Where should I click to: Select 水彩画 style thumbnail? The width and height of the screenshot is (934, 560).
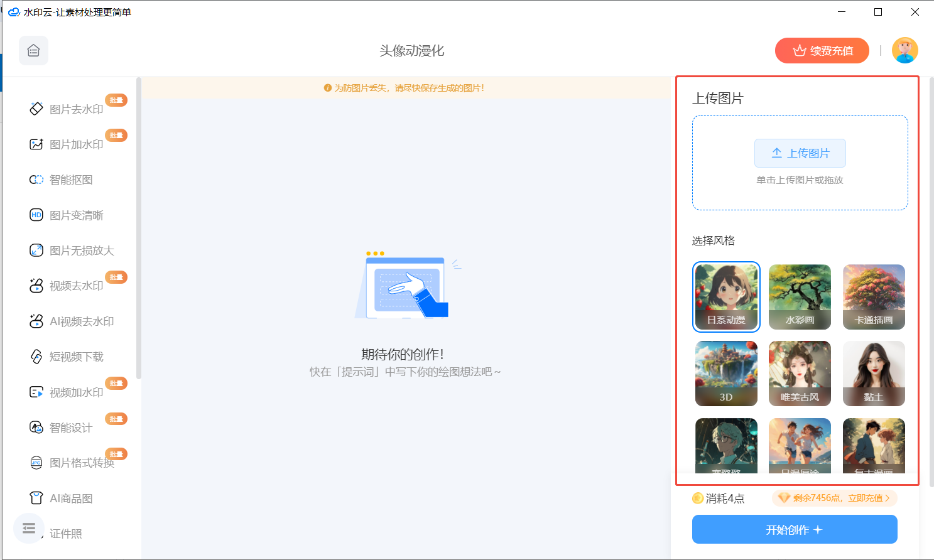pyautogui.click(x=800, y=297)
